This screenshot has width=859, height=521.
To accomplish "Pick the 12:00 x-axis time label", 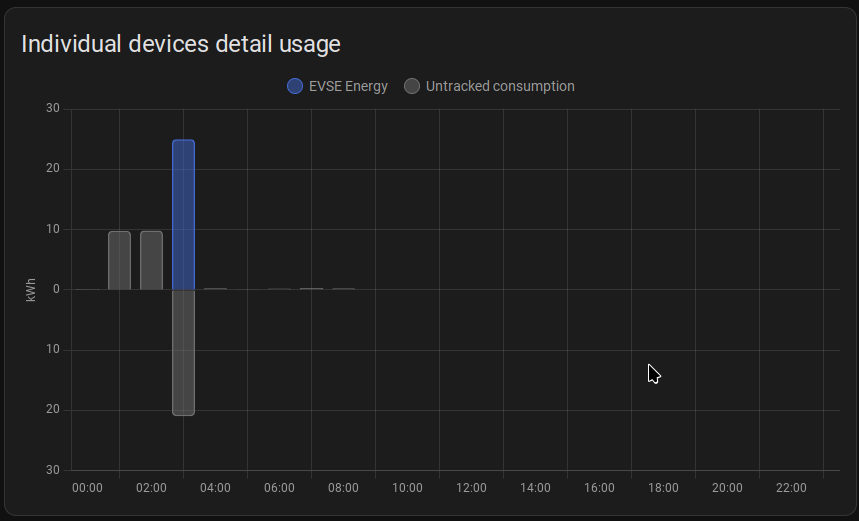I will (471, 488).
